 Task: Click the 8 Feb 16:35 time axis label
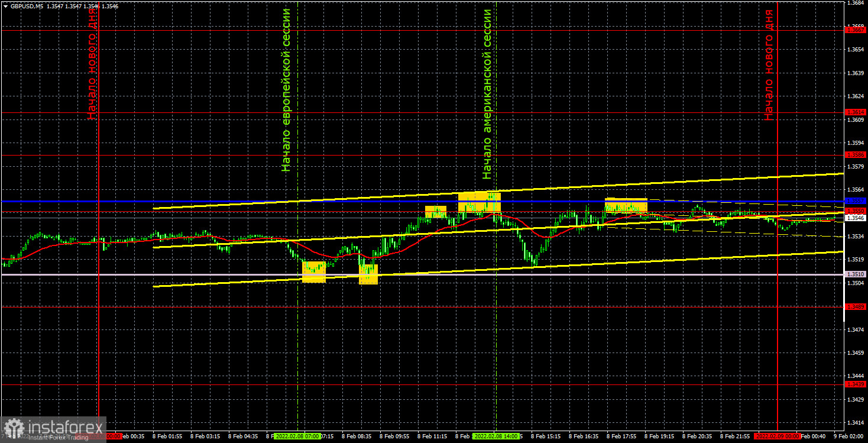[x=584, y=436]
